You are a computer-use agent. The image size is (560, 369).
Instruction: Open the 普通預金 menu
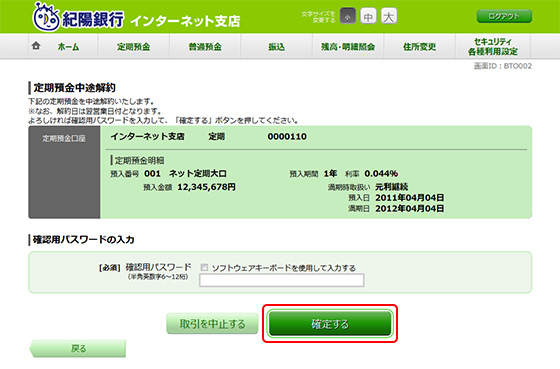pyautogui.click(x=205, y=46)
